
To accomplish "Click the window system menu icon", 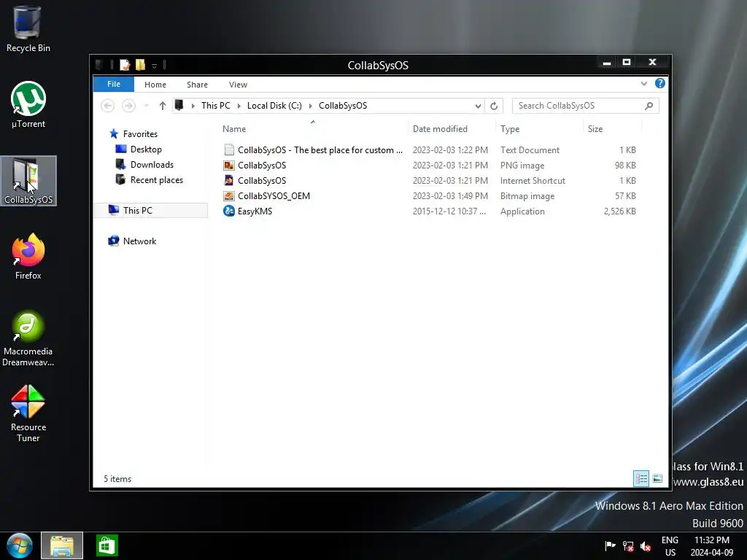I will click(99, 65).
